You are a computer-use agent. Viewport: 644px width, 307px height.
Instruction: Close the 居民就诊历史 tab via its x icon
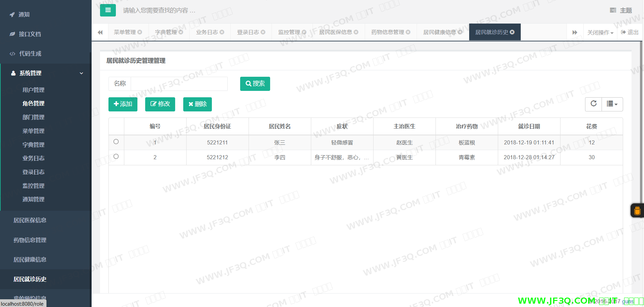click(512, 32)
